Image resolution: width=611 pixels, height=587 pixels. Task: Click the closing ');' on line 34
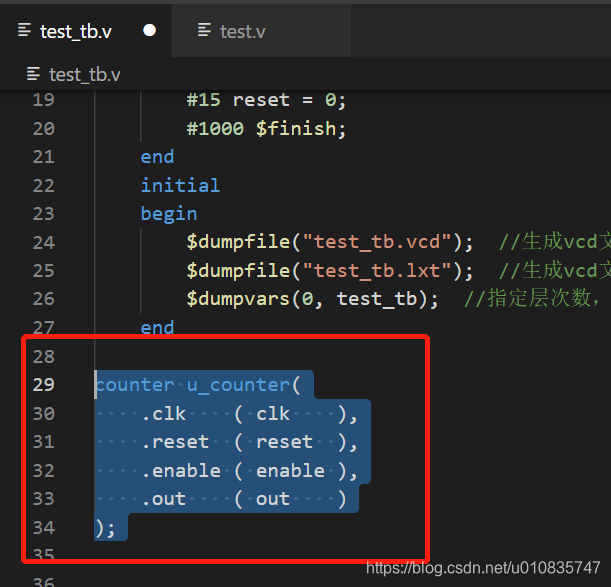pyautogui.click(x=105, y=528)
